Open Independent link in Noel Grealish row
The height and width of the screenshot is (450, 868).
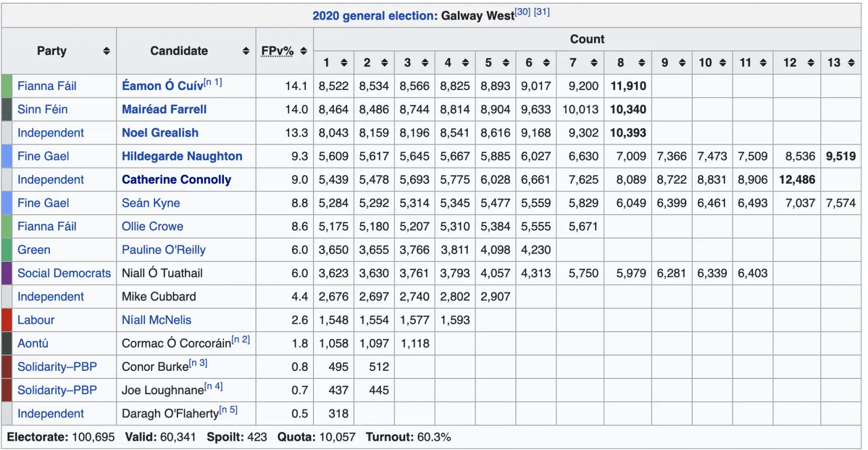pos(50,133)
